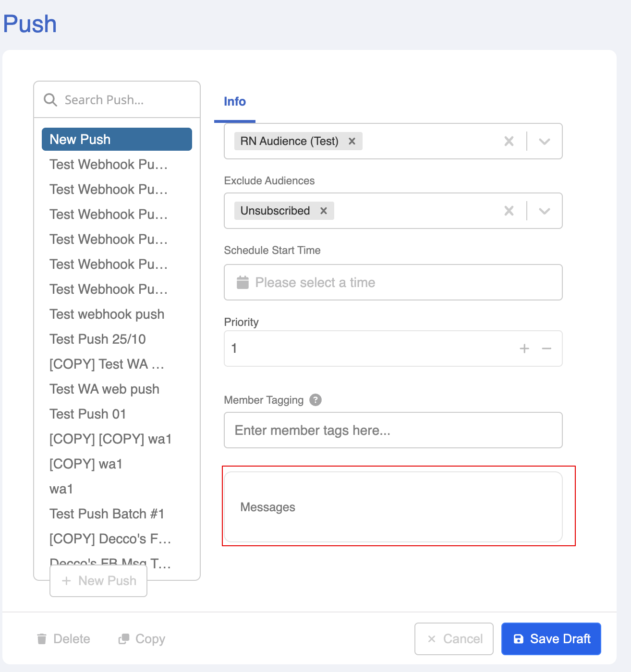631x672 pixels.
Task: Switch to the Info tab
Action: pyautogui.click(x=235, y=102)
